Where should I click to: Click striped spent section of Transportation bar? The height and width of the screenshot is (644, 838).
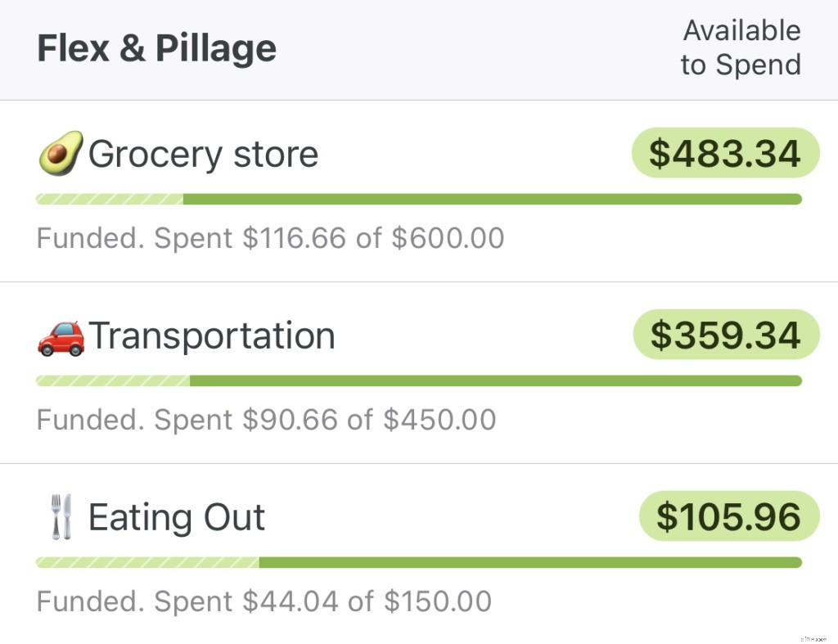pos(113,381)
